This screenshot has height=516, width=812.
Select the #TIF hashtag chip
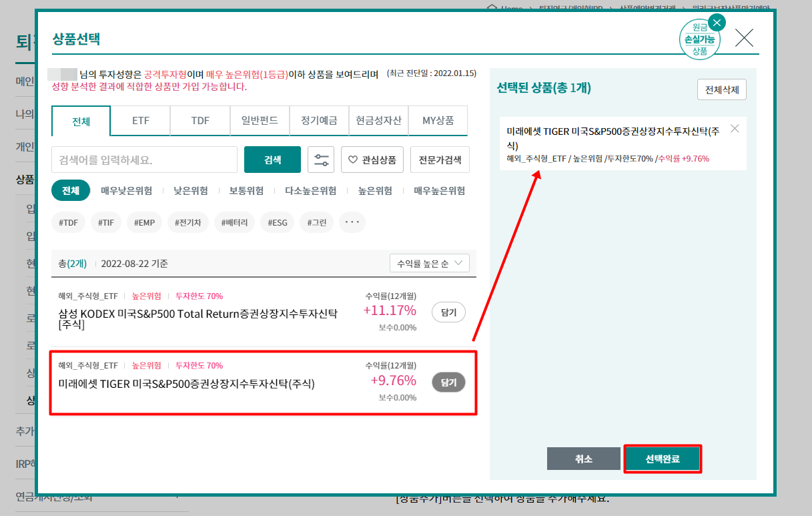coord(106,223)
